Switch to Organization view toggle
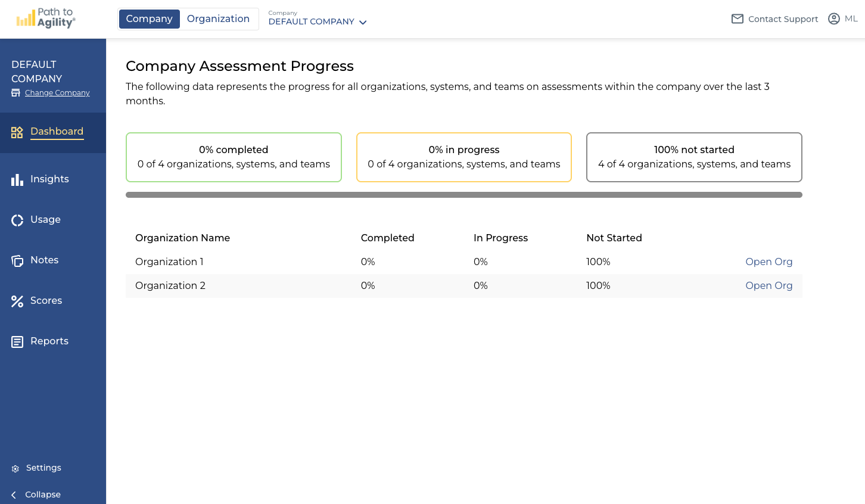Viewport: 865px width, 504px height. pyautogui.click(x=218, y=19)
